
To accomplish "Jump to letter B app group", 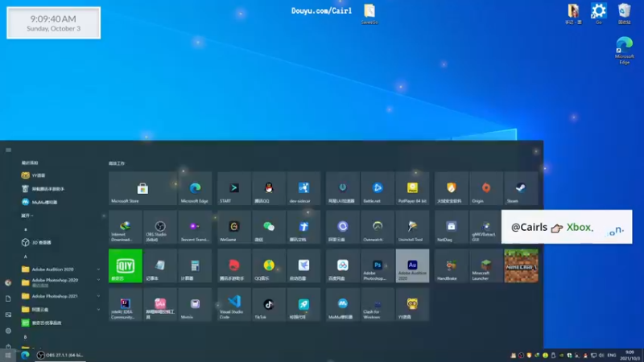I will coord(26,337).
